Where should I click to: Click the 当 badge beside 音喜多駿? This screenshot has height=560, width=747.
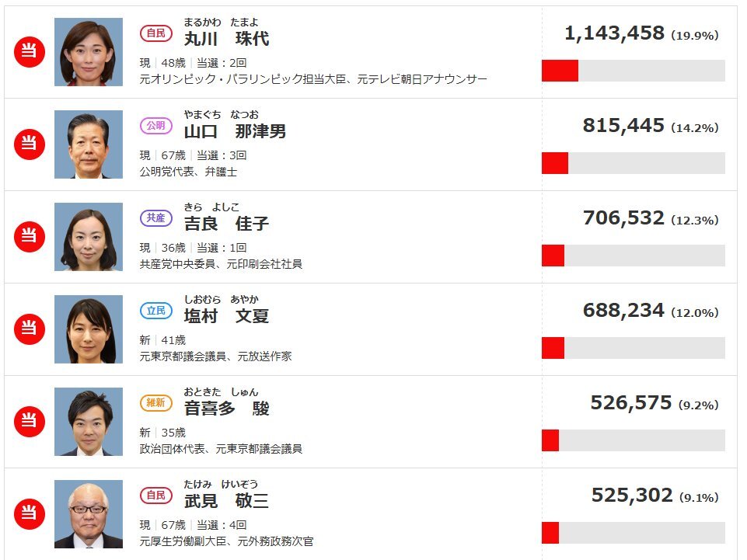[30, 422]
